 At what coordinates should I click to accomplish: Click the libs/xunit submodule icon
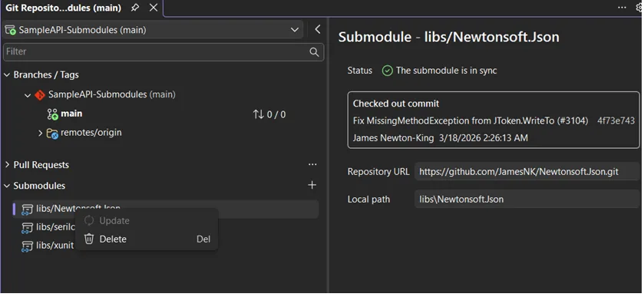pos(27,246)
